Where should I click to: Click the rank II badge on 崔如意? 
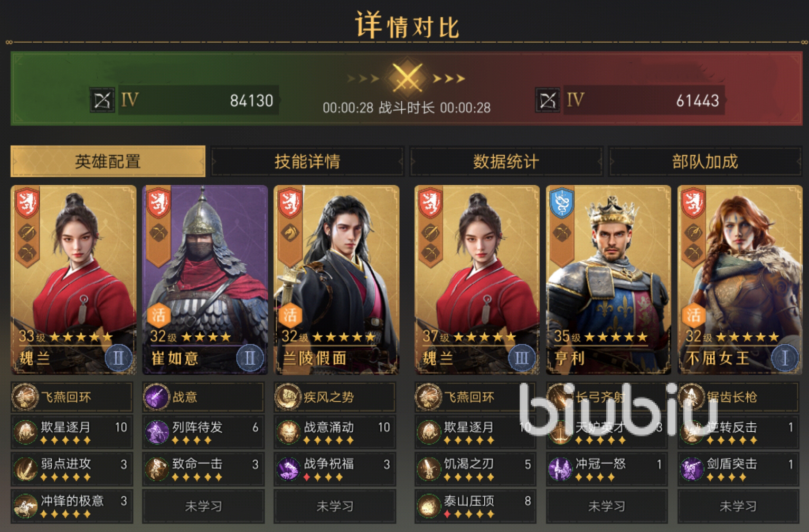click(x=249, y=358)
